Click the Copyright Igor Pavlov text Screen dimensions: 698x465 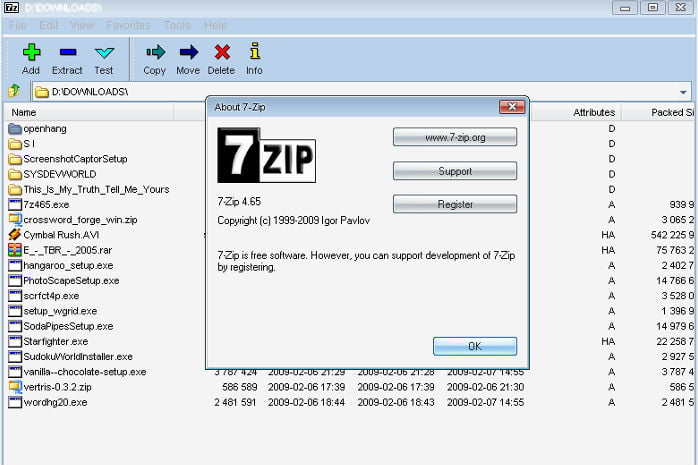click(x=293, y=221)
